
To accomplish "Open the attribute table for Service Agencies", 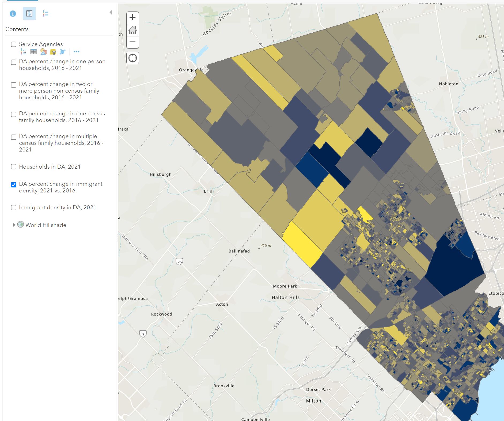I will click(33, 52).
